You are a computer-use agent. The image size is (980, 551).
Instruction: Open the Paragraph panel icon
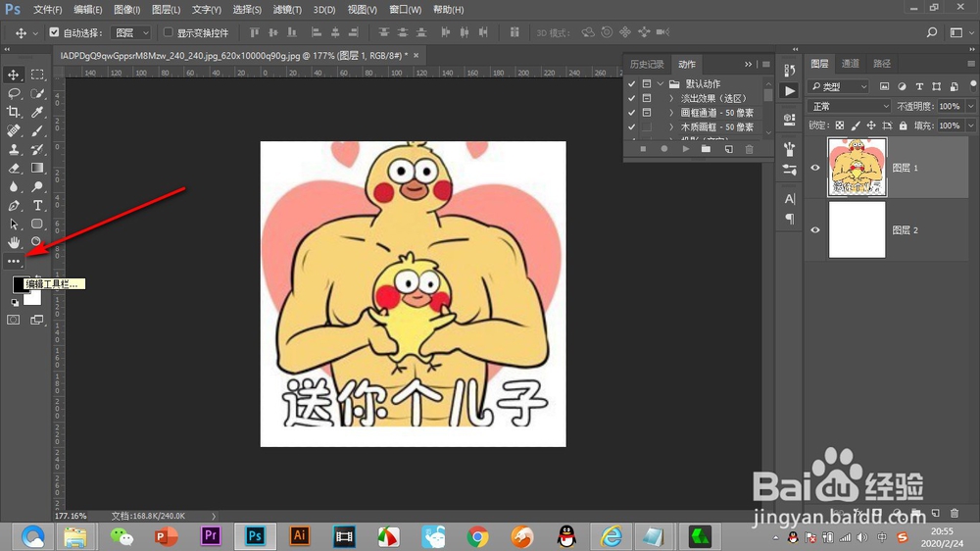pos(789,219)
